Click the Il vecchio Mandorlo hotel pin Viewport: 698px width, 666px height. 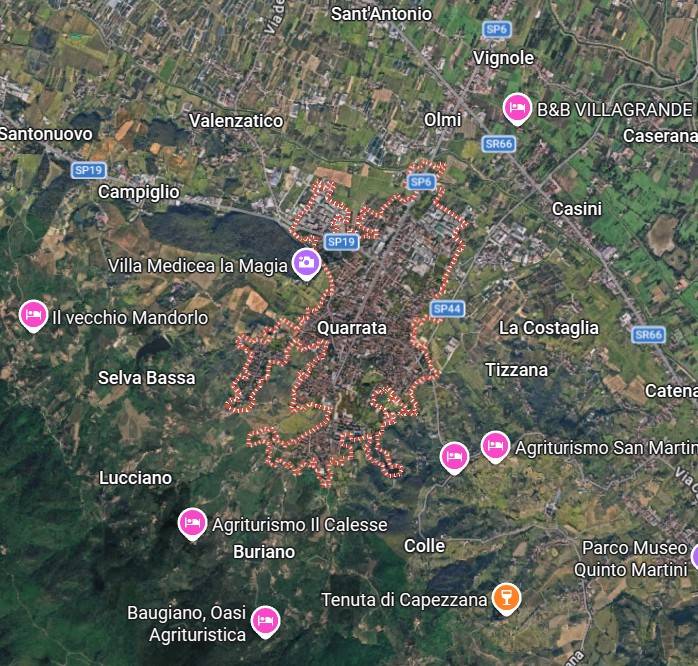[x=33, y=315]
